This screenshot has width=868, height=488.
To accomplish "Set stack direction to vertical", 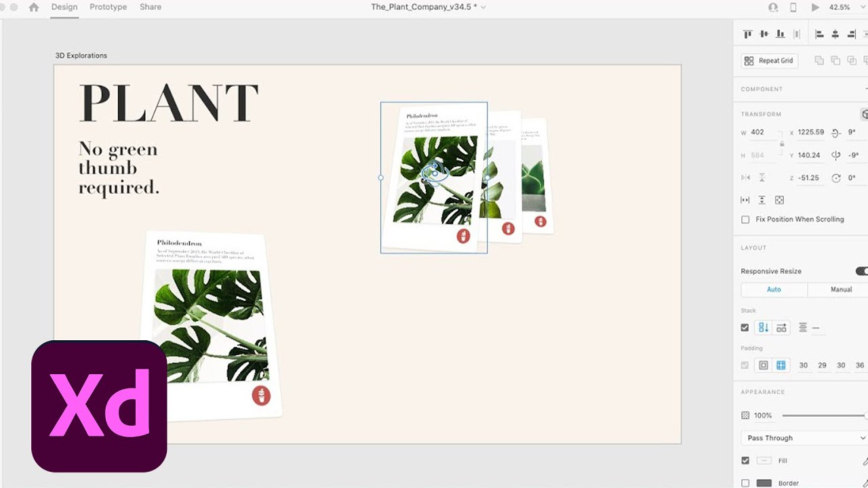I will click(x=764, y=327).
